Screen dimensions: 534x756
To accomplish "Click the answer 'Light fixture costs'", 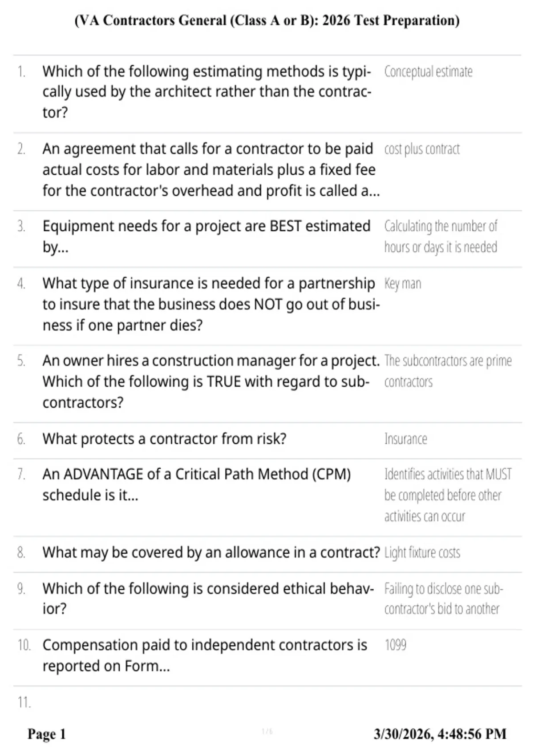I will [422, 553].
